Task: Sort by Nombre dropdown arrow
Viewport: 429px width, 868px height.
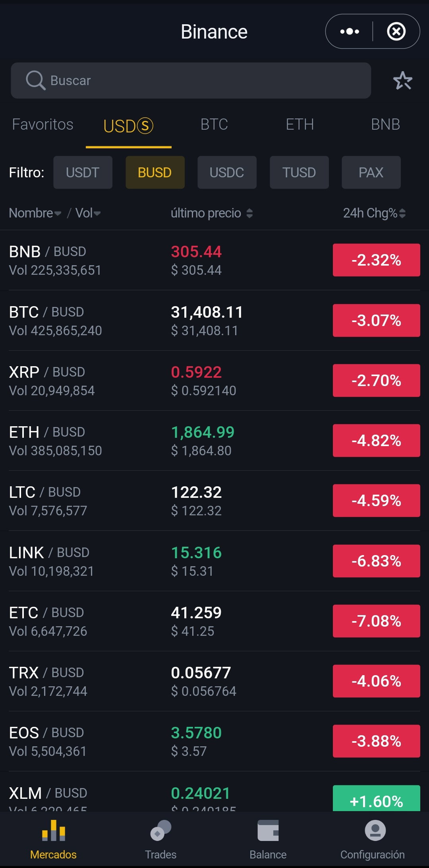Action: pyautogui.click(x=58, y=214)
